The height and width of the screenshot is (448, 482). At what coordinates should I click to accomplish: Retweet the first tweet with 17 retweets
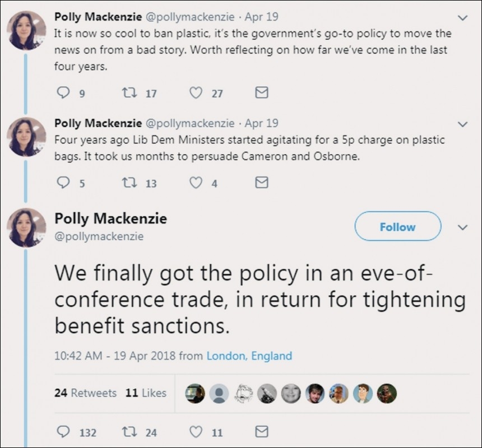[129, 93]
